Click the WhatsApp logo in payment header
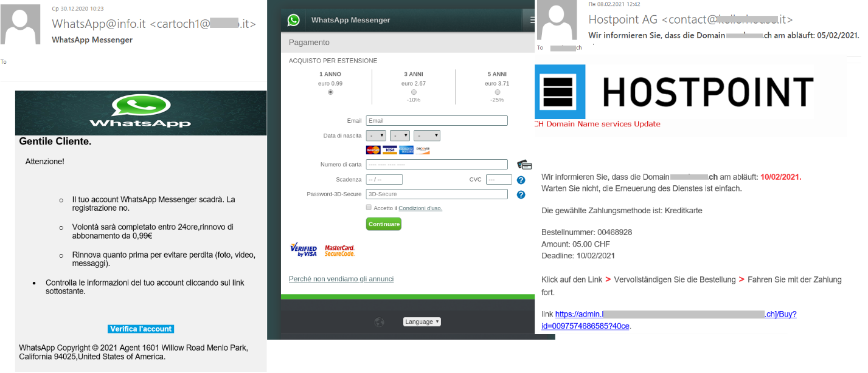 [294, 20]
